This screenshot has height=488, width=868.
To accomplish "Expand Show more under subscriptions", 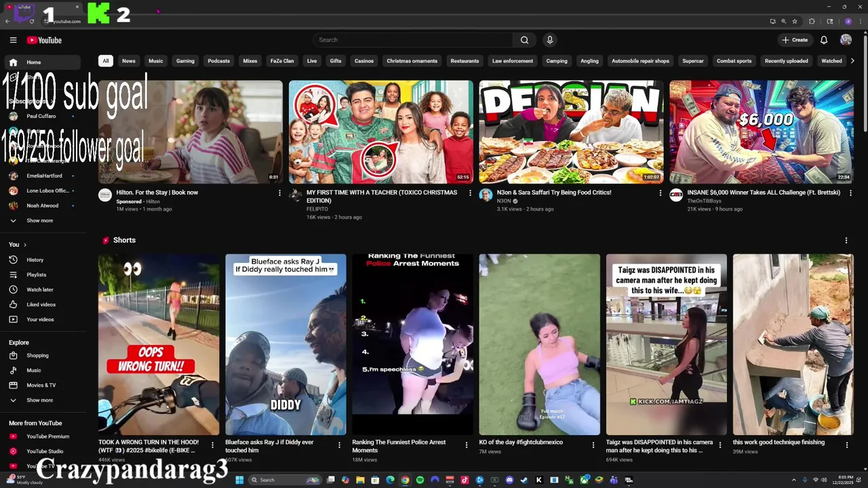I will click(x=41, y=220).
